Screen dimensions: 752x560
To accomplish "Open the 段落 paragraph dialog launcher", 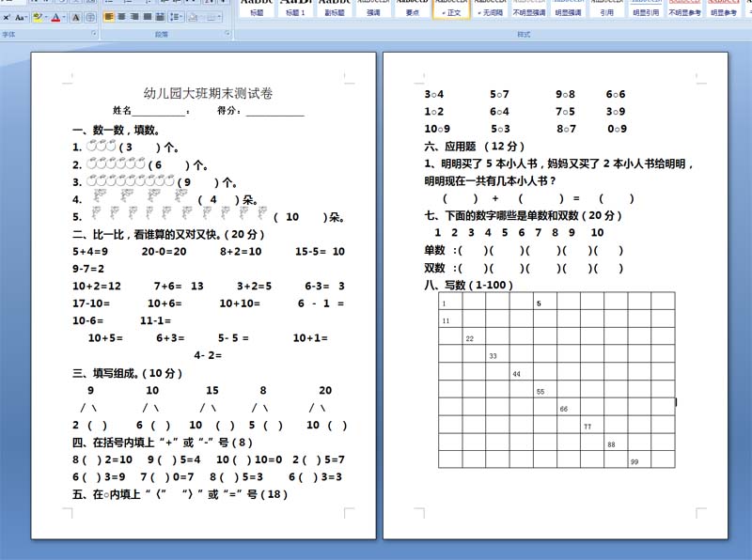I will (x=227, y=34).
